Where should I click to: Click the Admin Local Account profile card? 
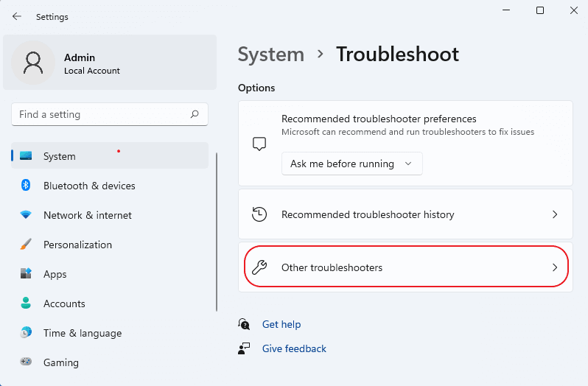point(110,62)
